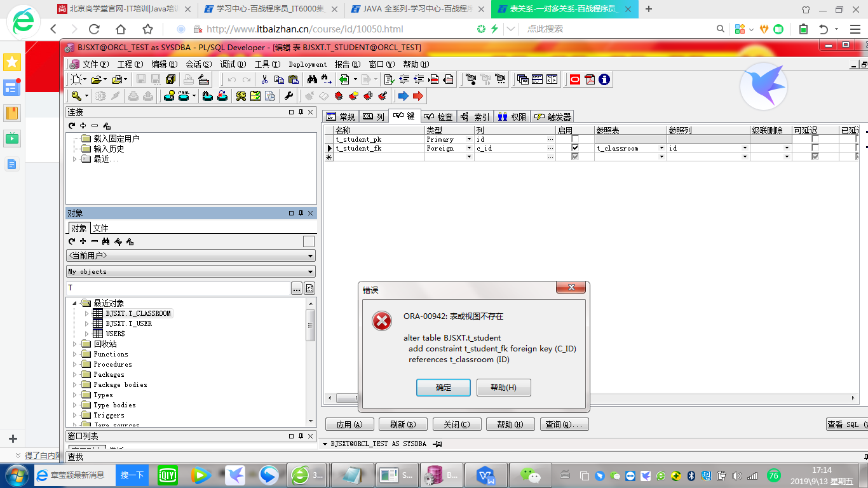
Task: Click the red error icon in dialog
Action: tap(382, 322)
